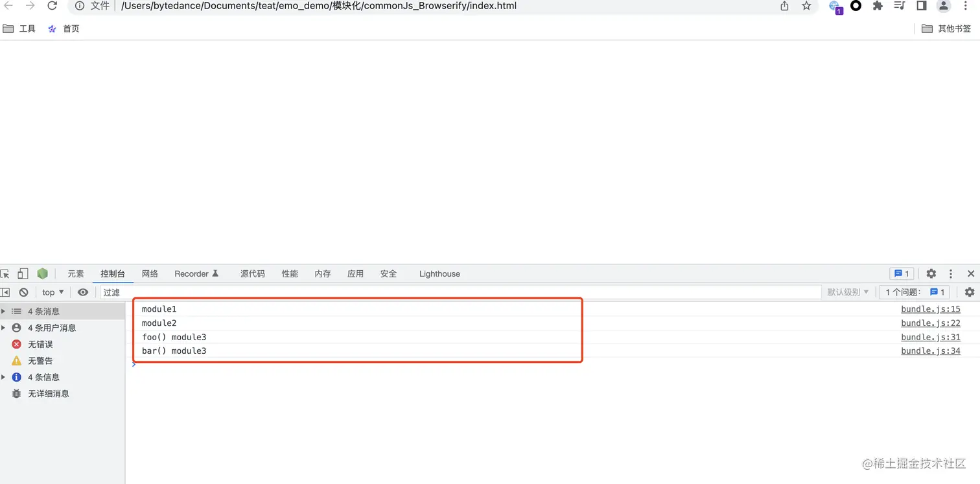Open the top JavaScript context dropdown
The image size is (980, 484).
pos(53,292)
